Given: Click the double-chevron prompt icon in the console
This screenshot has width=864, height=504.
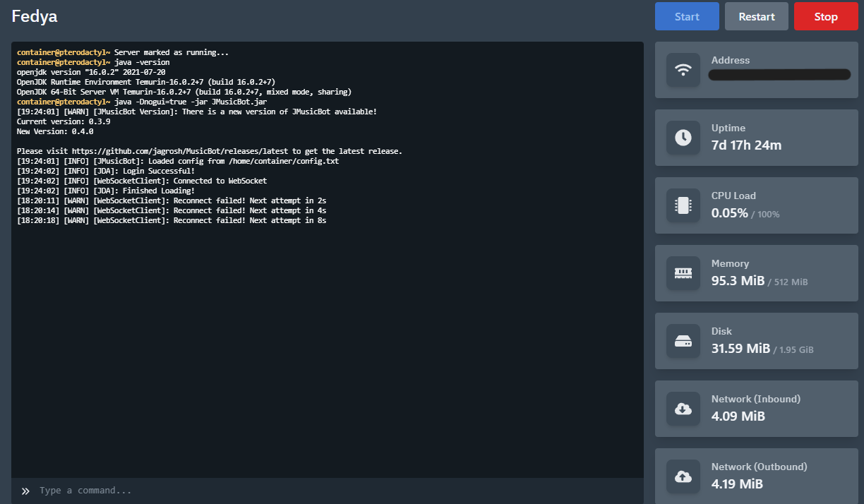Looking at the screenshot, I should (x=25, y=491).
